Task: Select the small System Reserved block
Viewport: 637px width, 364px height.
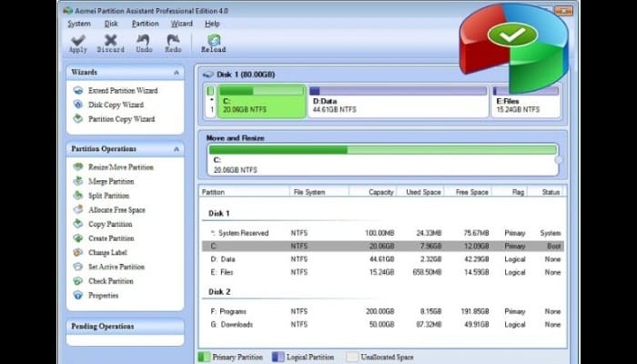Action: click(x=210, y=101)
